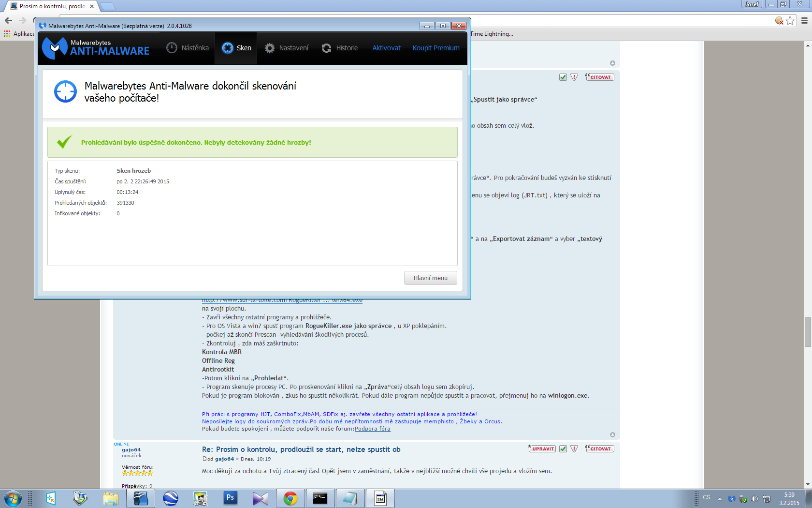Image resolution: width=812 pixels, height=508 pixels.
Task: Click the CS language indicator in the tray
Action: click(x=707, y=498)
